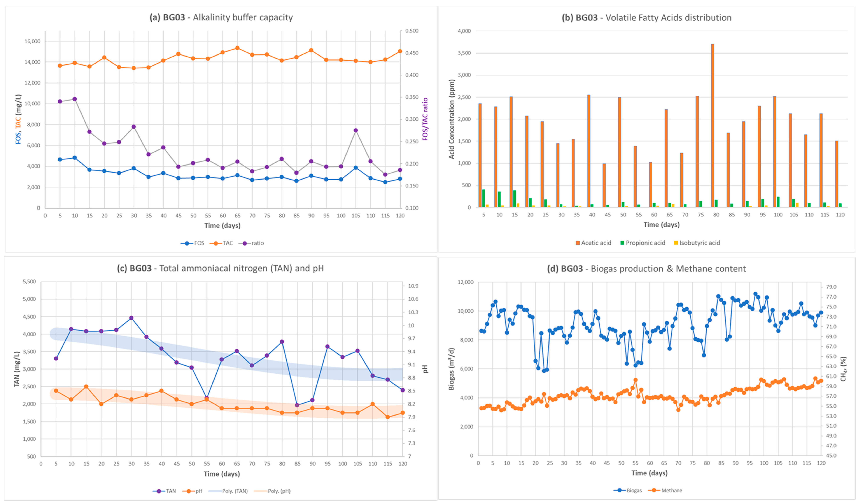
Task: Click the Poly. (pH) legend entry
Action: [x=279, y=491]
